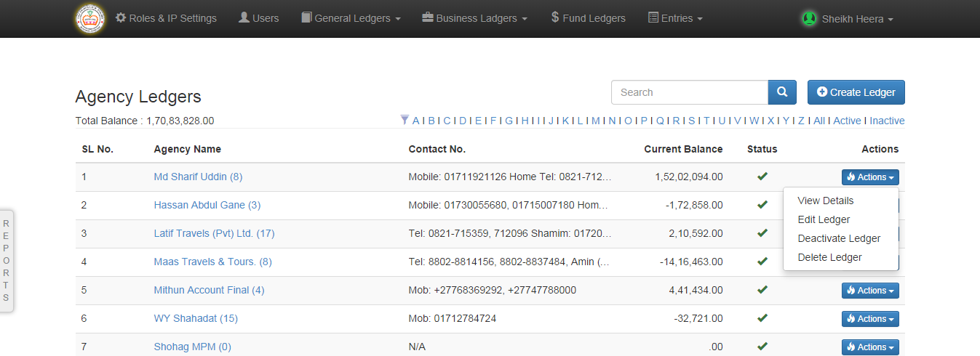Open the Hassan Abdul Gane (3) ledger link
This screenshot has height=356, width=980.
(207, 205)
